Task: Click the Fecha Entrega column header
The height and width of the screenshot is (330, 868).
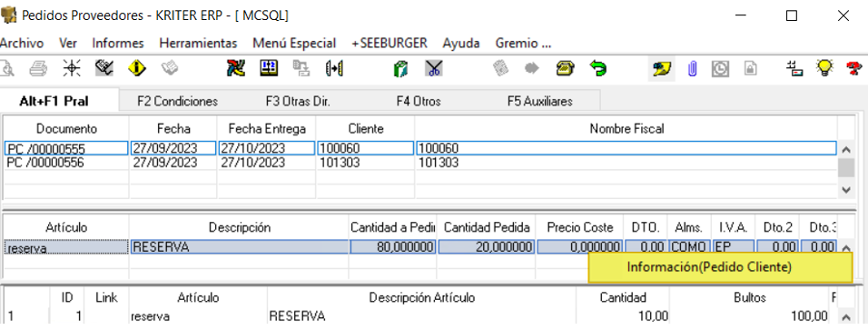Action: click(267, 129)
